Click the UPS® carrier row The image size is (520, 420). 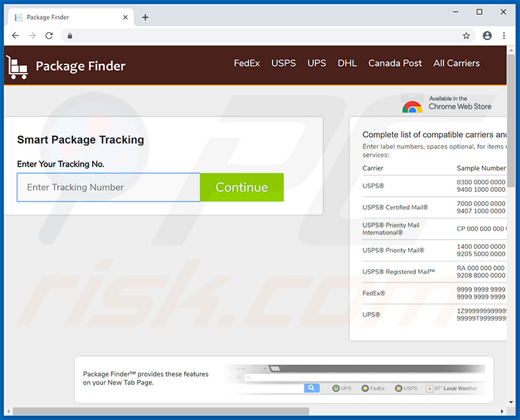coord(434,315)
